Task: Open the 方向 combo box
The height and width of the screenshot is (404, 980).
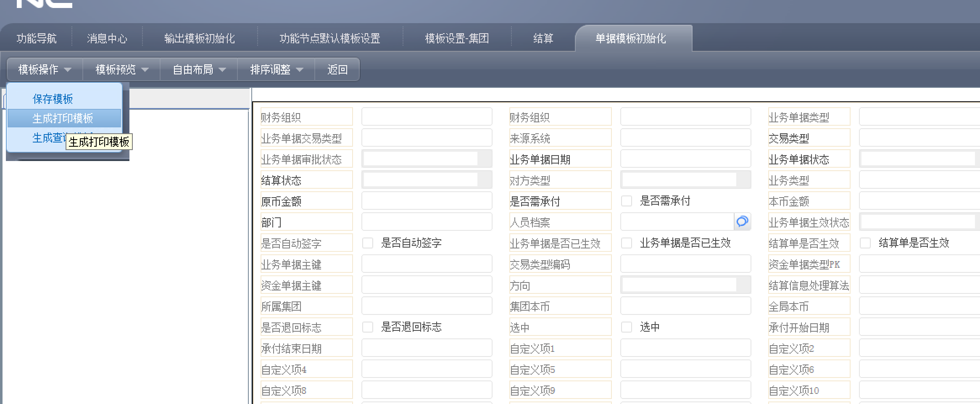Action: pos(686,285)
